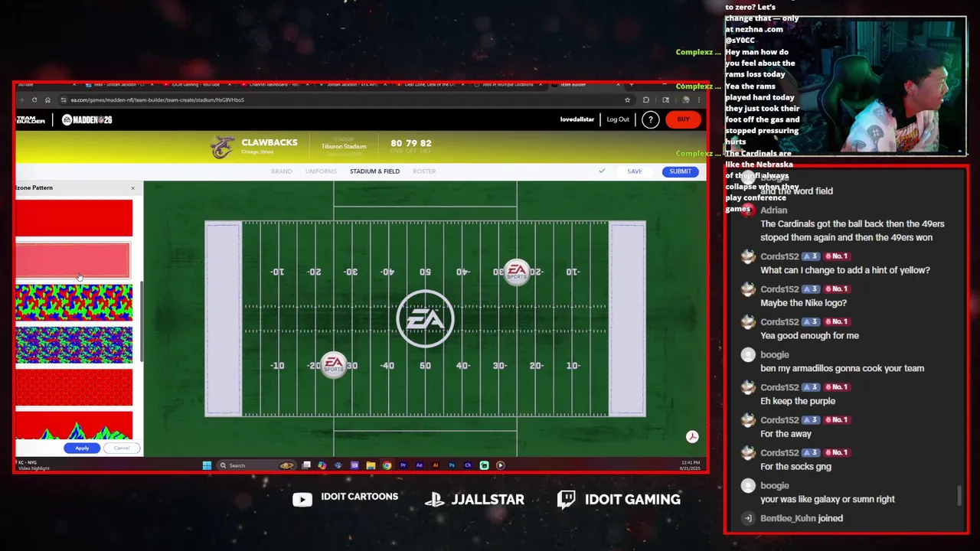This screenshot has height=551, width=980.
Task: Click the right endzone on the field
Action: point(627,319)
